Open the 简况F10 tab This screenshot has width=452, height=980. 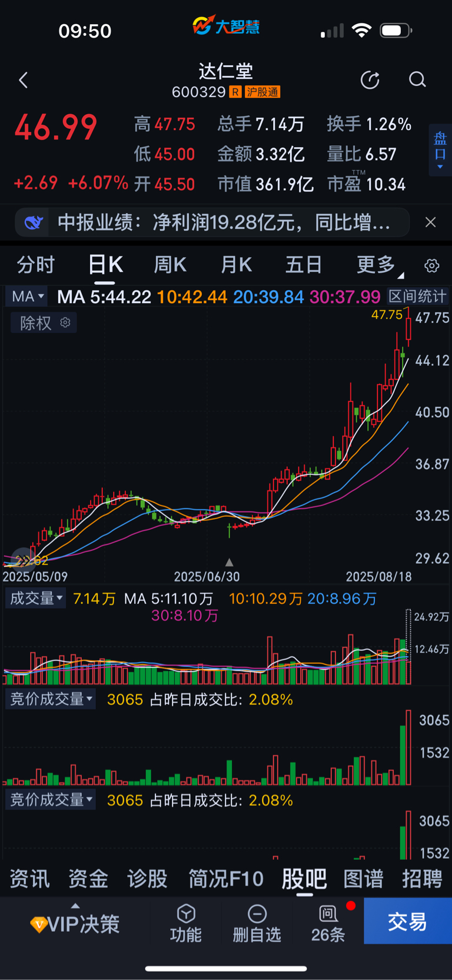[x=226, y=878]
